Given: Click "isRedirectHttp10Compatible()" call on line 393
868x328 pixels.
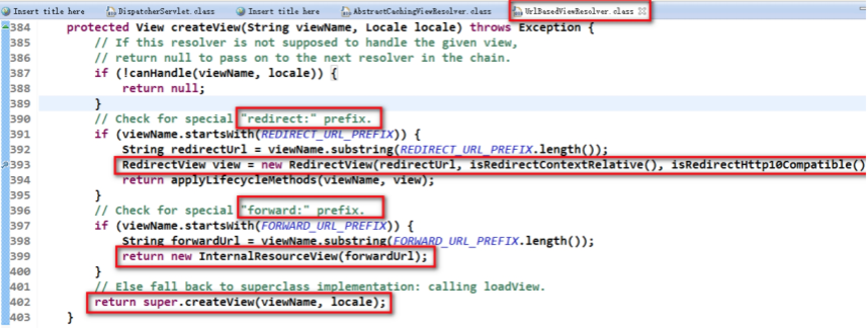Looking at the screenshot, I should pos(768,165).
